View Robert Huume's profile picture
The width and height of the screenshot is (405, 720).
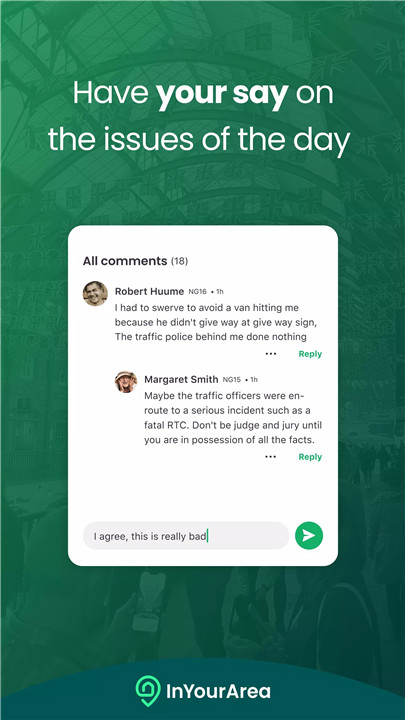tap(95, 293)
